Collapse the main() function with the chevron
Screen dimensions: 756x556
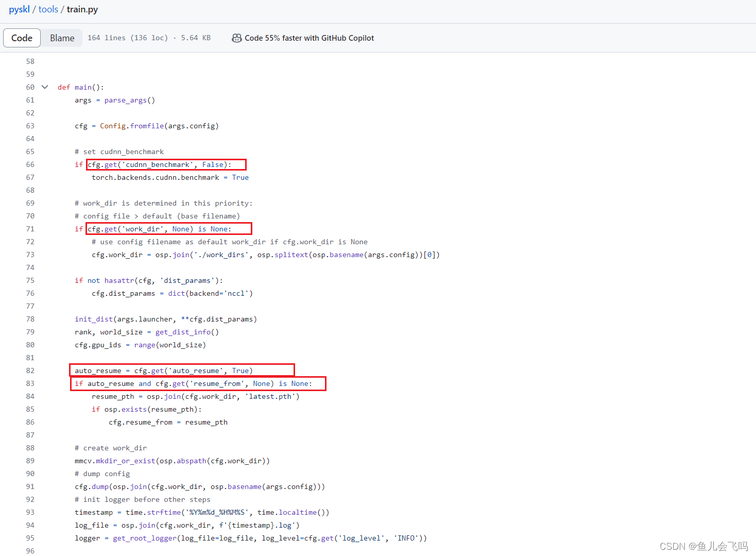(x=44, y=87)
